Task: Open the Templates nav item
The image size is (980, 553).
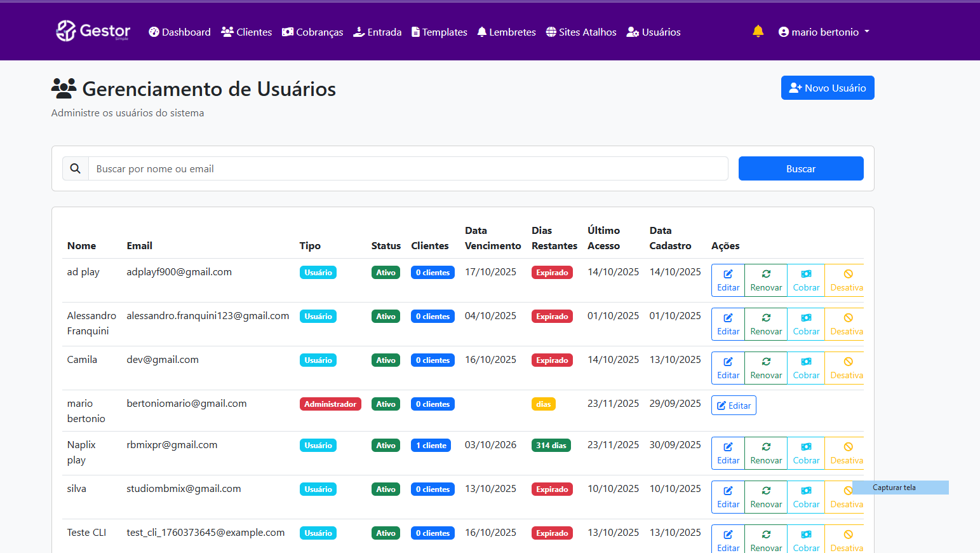Action: [x=439, y=32]
